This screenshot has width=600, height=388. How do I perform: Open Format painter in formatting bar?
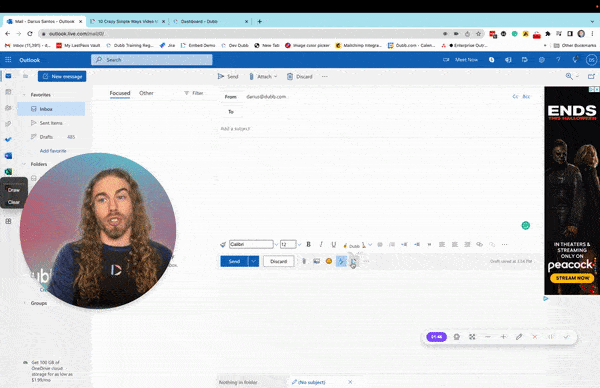point(223,244)
